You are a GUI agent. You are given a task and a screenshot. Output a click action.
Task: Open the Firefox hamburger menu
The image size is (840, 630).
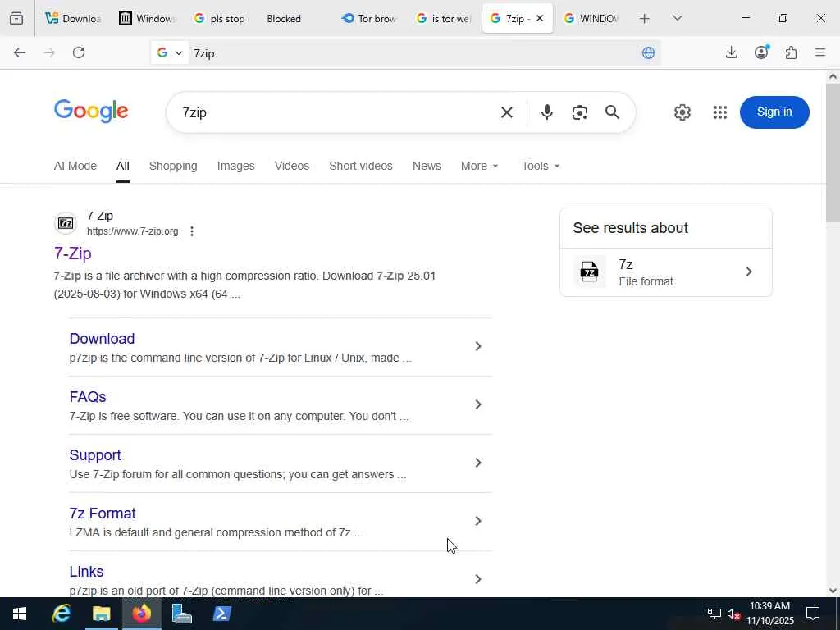(820, 52)
